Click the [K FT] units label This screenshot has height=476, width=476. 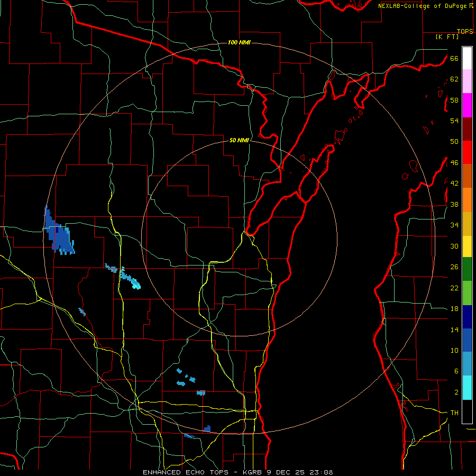click(447, 36)
